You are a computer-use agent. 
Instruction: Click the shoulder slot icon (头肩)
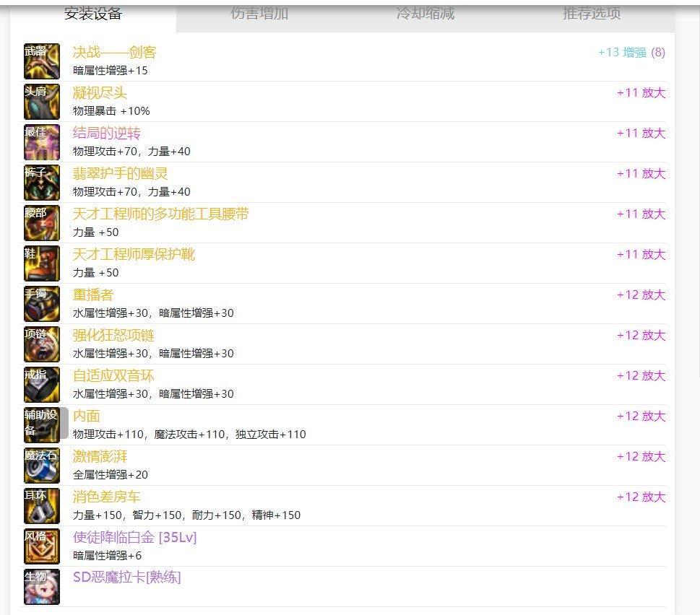pyautogui.click(x=42, y=102)
